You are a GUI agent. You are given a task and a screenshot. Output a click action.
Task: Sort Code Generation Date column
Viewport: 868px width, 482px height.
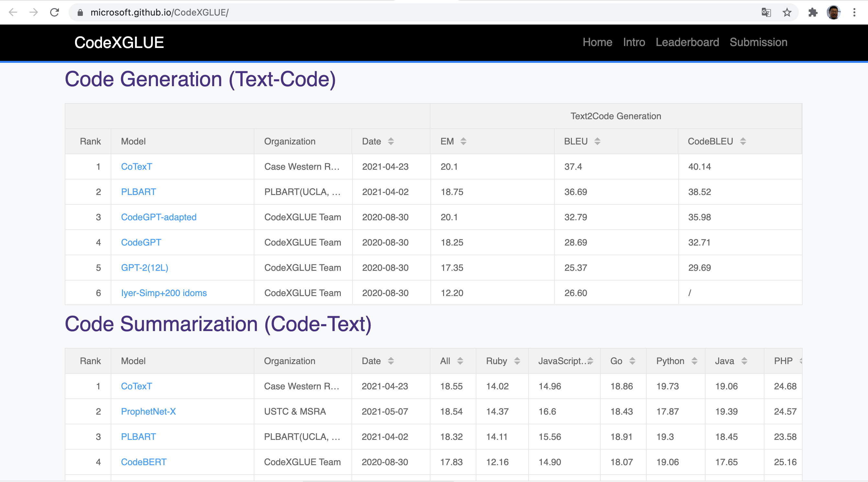(x=391, y=141)
